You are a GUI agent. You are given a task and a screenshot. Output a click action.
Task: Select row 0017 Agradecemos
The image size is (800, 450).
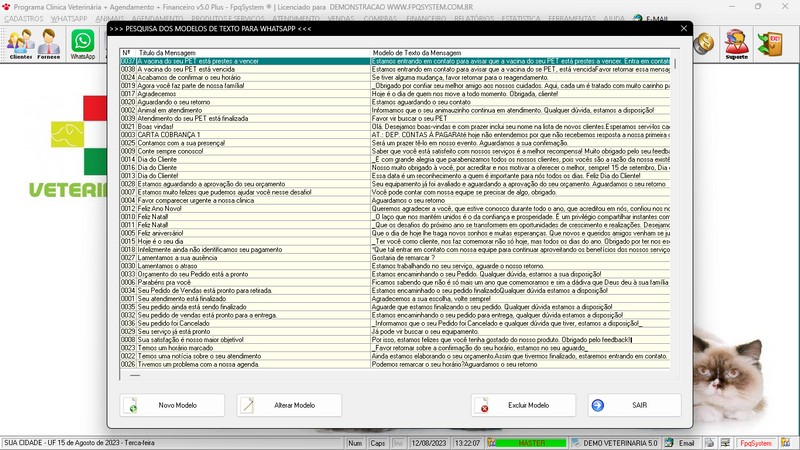pyautogui.click(x=395, y=94)
